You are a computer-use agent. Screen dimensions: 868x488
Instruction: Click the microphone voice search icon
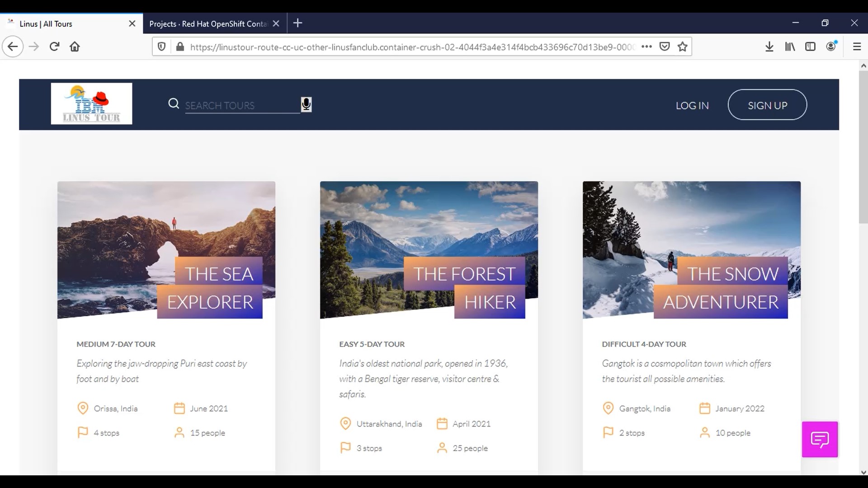(x=306, y=104)
